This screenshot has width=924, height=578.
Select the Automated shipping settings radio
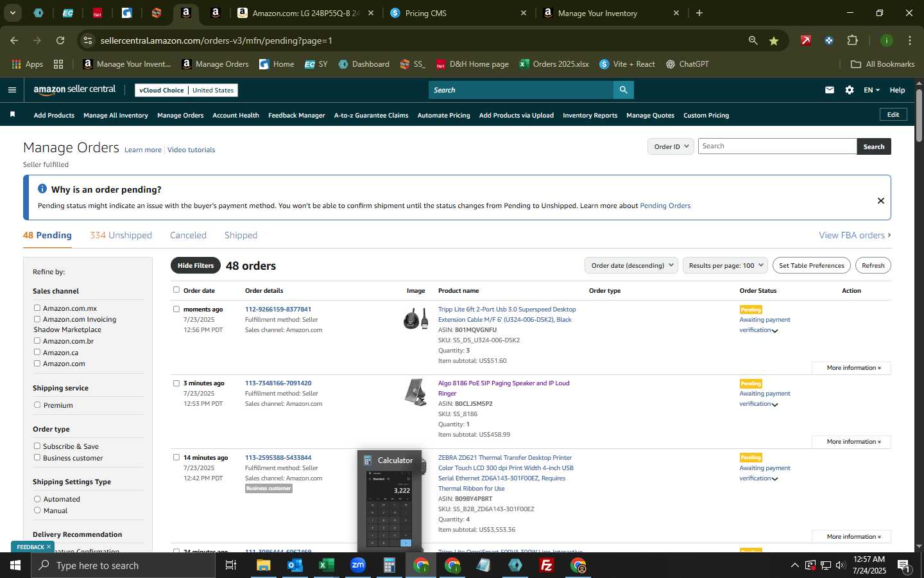(37, 499)
